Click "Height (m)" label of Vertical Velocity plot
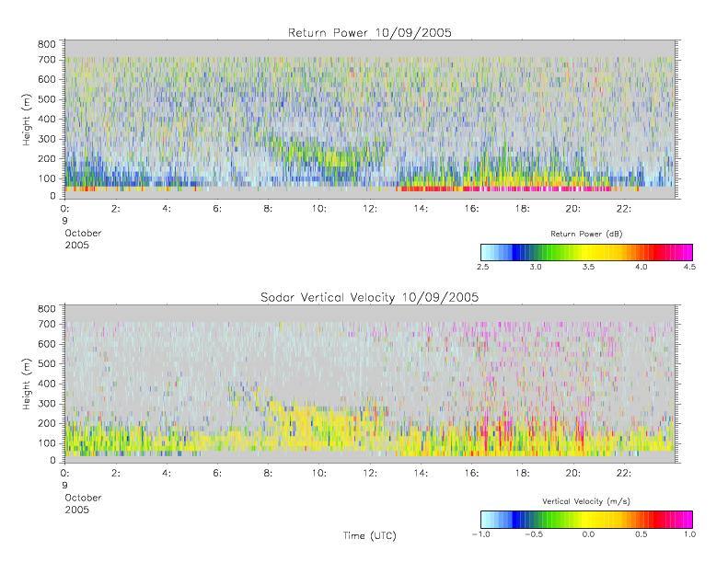 pos(27,384)
